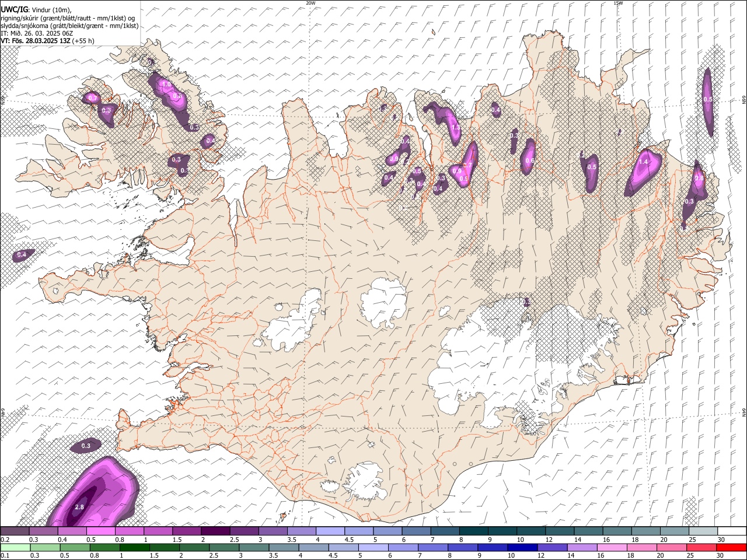Pick pale green swatch at 0.1 rain scale
This screenshot has width=747, height=560.
pyautogui.click(x=16, y=548)
